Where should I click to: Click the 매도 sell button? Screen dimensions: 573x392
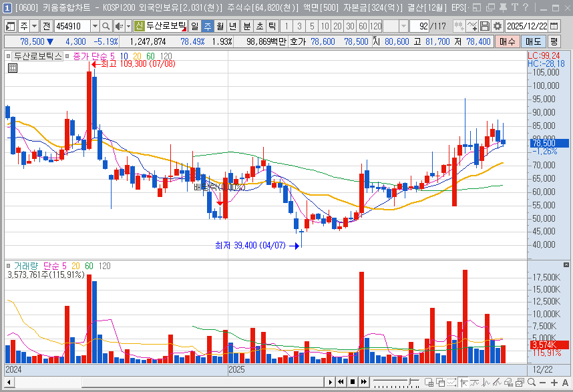[x=533, y=41]
